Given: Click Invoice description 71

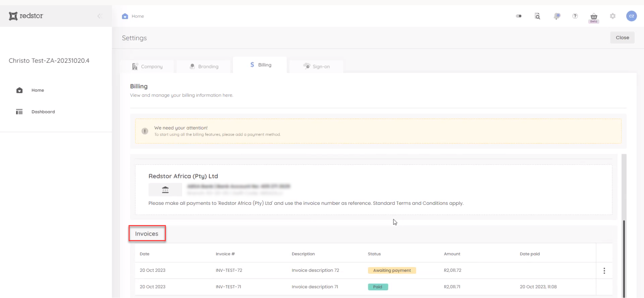Looking at the screenshot, I should (315, 287).
